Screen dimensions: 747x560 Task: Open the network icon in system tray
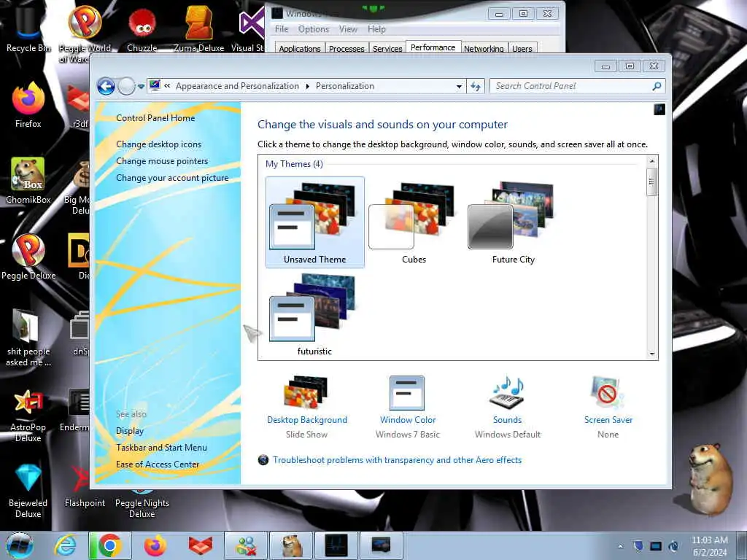point(656,546)
